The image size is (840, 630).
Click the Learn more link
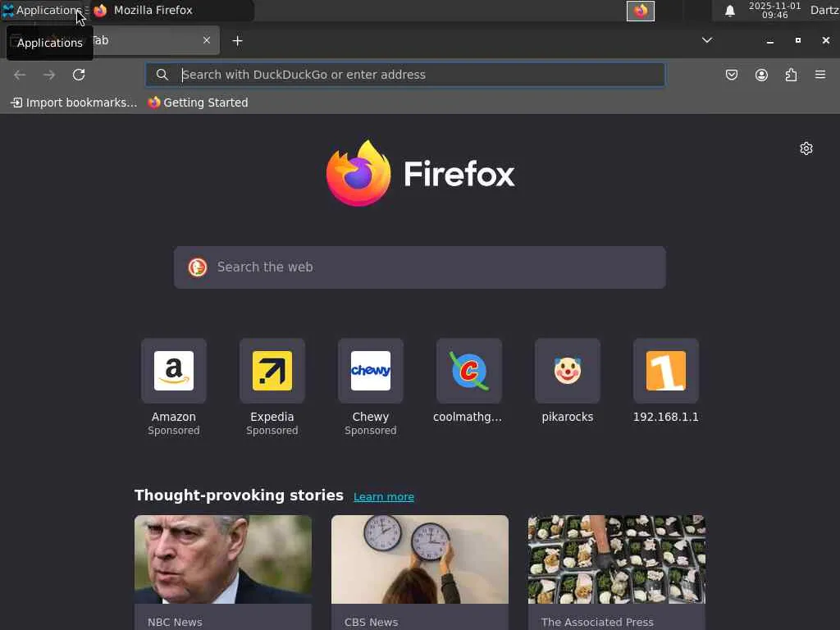pyautogui.click(x=384, y=496)
